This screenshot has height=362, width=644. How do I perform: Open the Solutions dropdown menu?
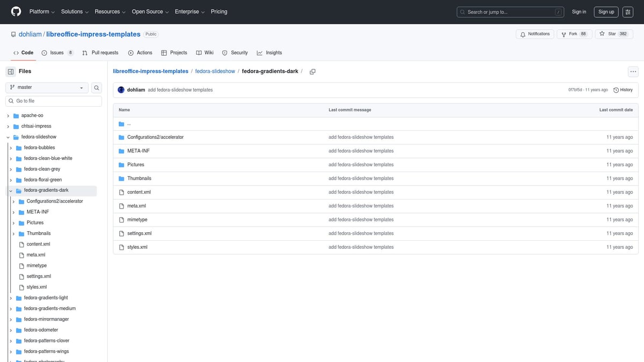click(x=75, y=11)
